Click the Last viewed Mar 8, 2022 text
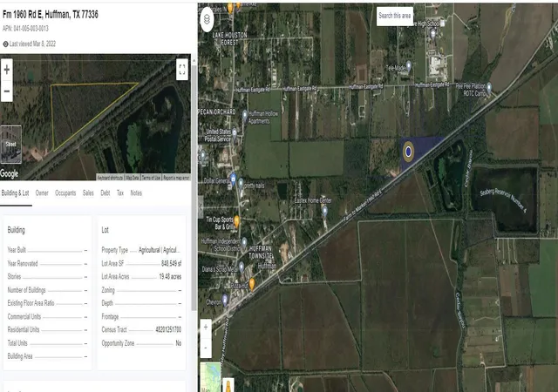Screen dimensions: 558x392 pyautogui.click(x=32, y=44)
